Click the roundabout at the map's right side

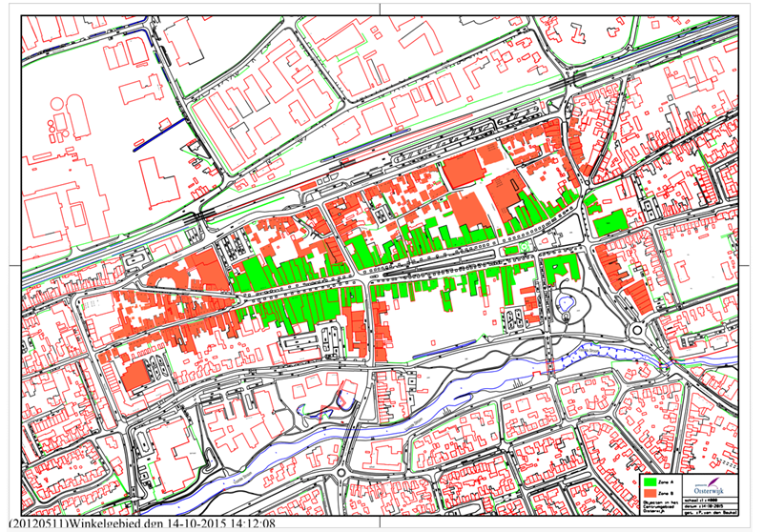click(x=636, y=332)
